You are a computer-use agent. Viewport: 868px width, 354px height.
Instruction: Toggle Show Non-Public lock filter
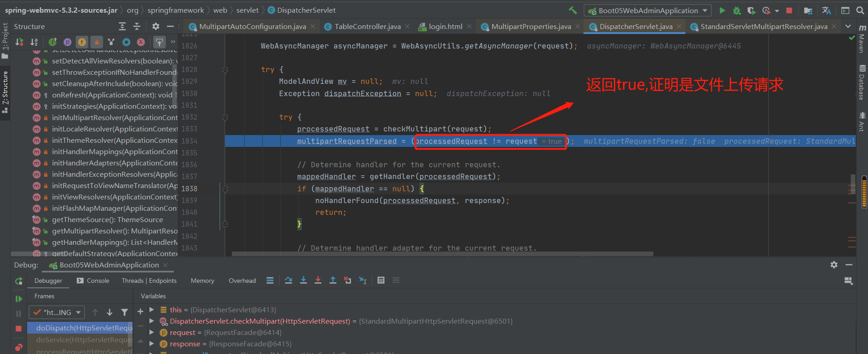[x=96, y=42]
